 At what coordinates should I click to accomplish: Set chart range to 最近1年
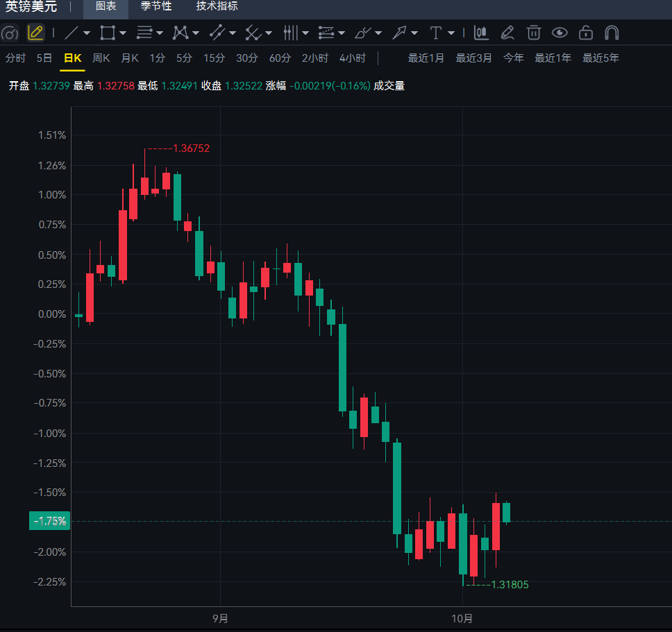tap(553, 58)
